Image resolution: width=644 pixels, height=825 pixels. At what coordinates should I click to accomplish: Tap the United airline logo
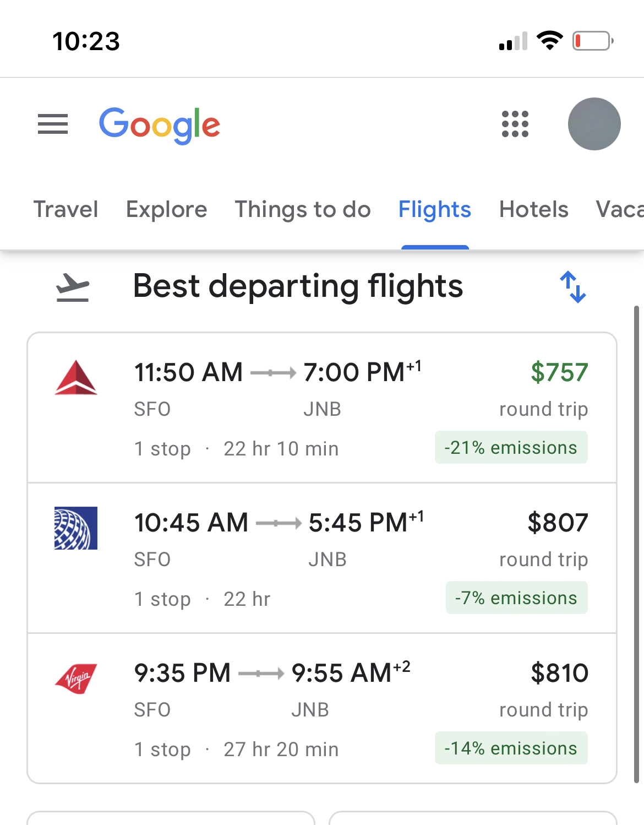[76, 528]
